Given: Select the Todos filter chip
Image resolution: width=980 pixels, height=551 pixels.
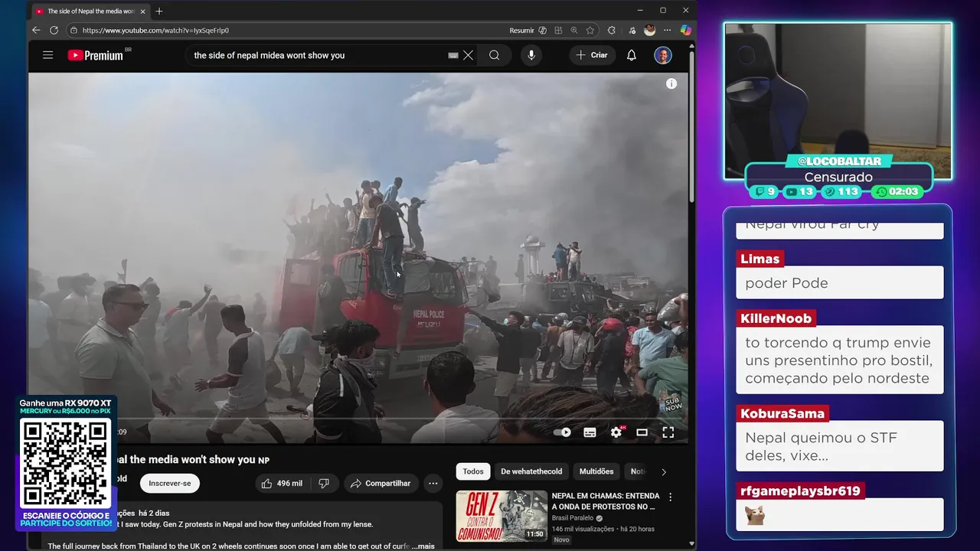Looking at the screenshot, I should (x=473, y=471).
